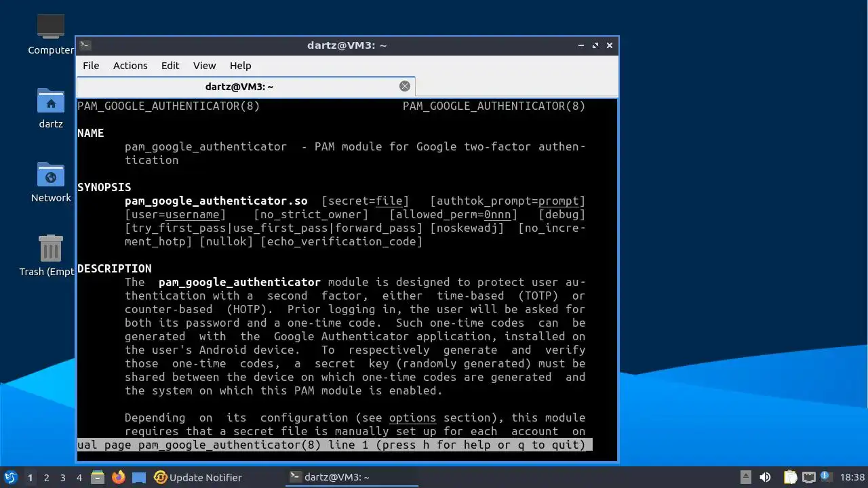Open the update notification tray icon
868x488 pixels.
pos(826,476)
